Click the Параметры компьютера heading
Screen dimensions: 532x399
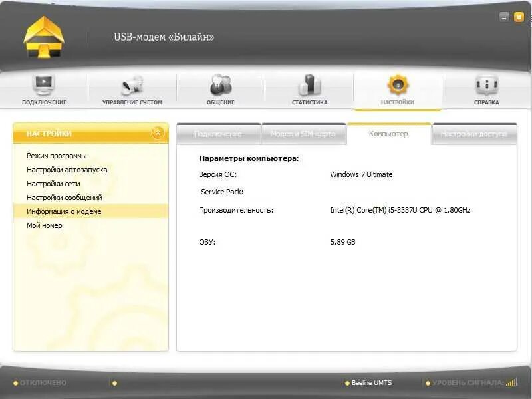pos(249,158)
